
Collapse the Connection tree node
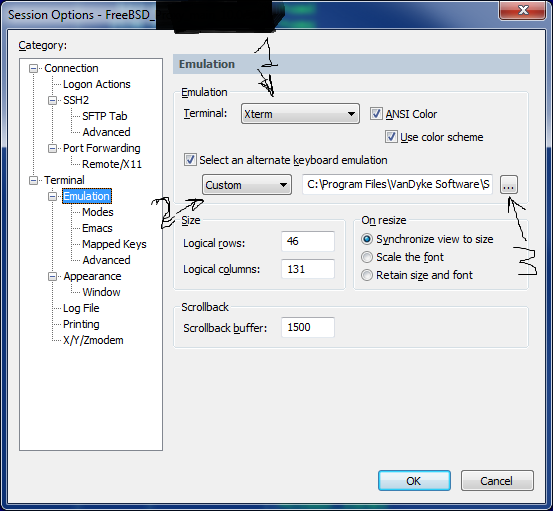33,69
